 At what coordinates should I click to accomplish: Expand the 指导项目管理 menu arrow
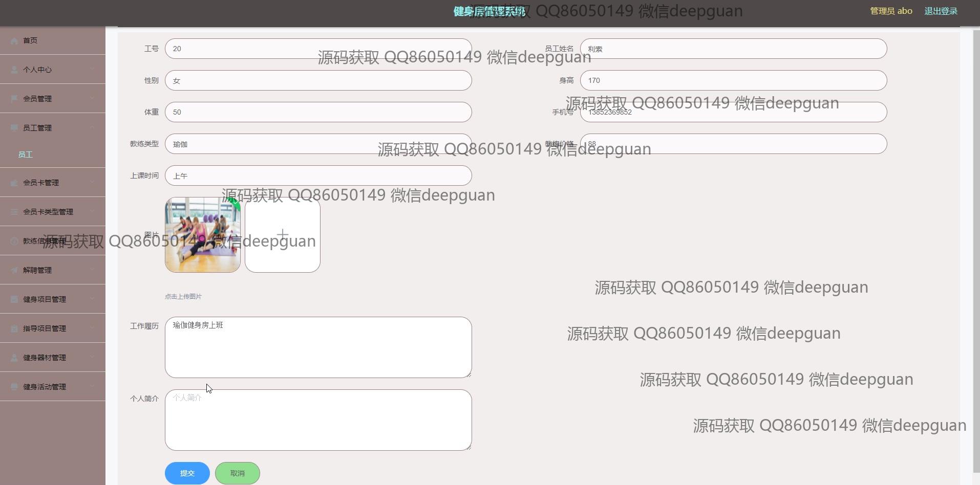(x=92, y=328)
